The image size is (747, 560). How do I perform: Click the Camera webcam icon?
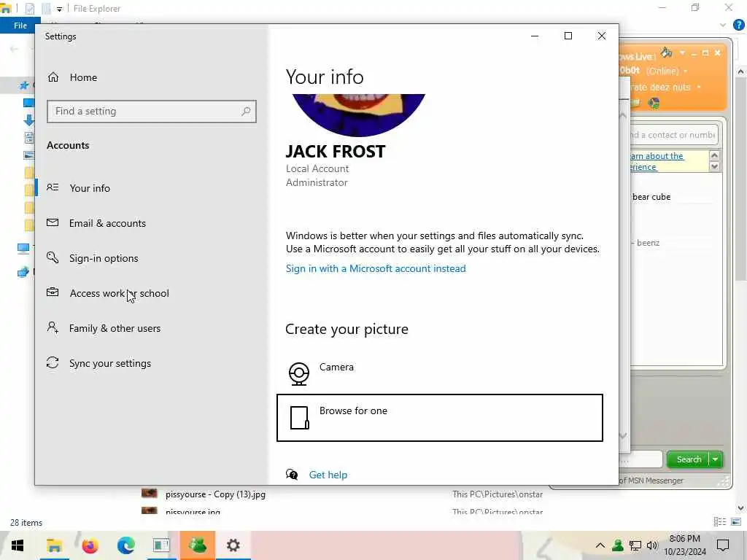click(x=298, y=374)
